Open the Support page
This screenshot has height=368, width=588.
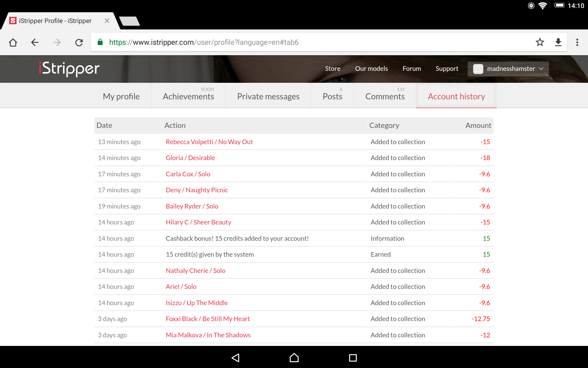(x=447, y=69)
